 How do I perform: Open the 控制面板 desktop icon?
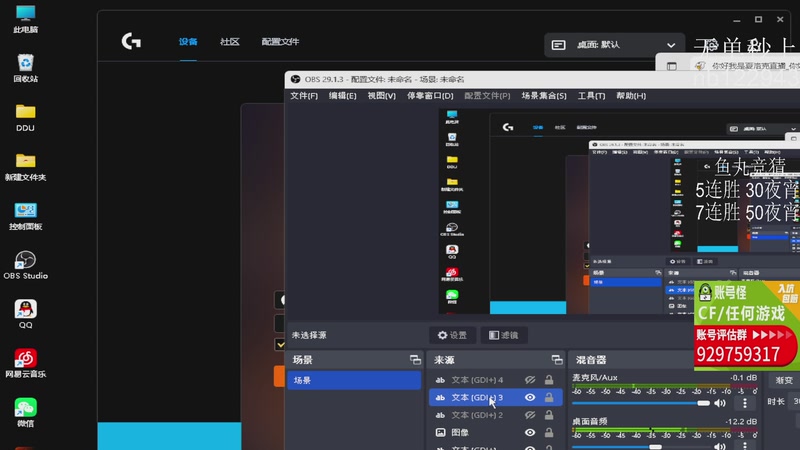click(x=25, y=216)
